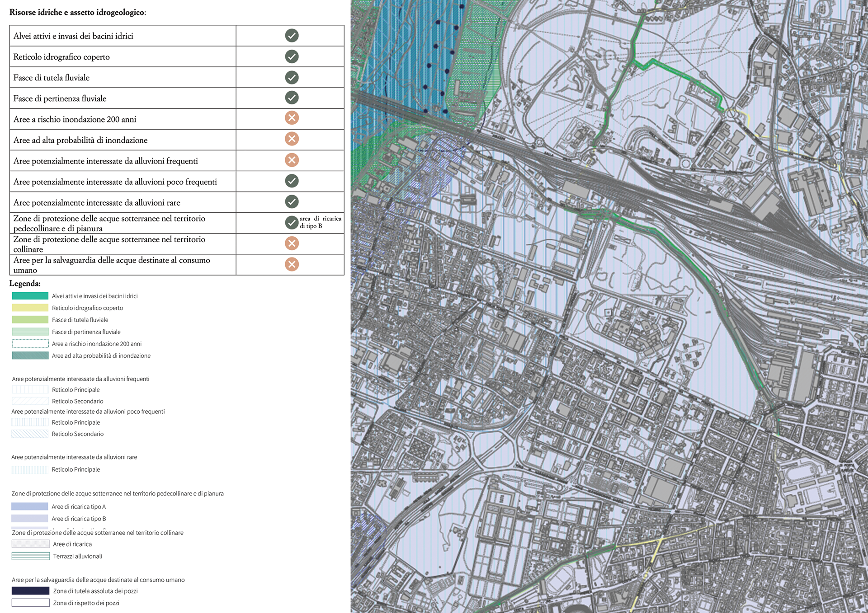Click the 'alluvioni rare' table row text
Screen dimensions: 868x613
[97, 202]
